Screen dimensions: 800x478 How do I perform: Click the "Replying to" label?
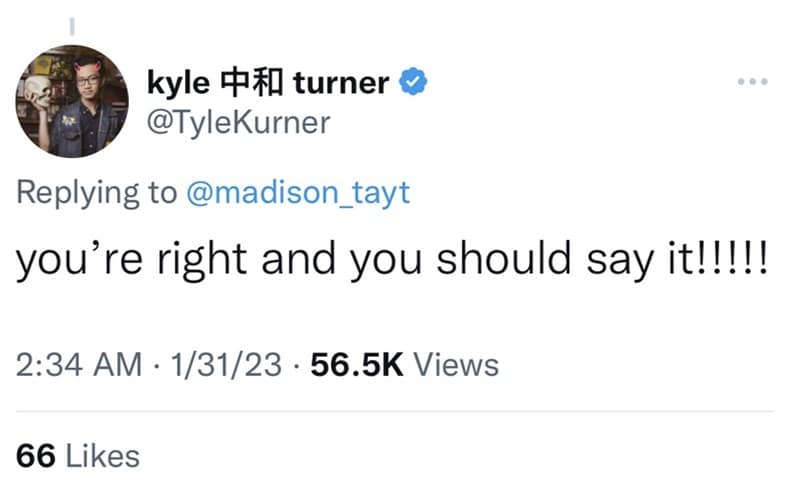96,192
